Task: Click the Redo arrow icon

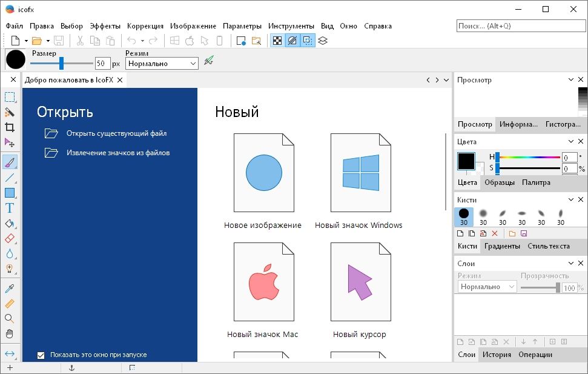Action: pyautogui.click(x=153, y=41)
